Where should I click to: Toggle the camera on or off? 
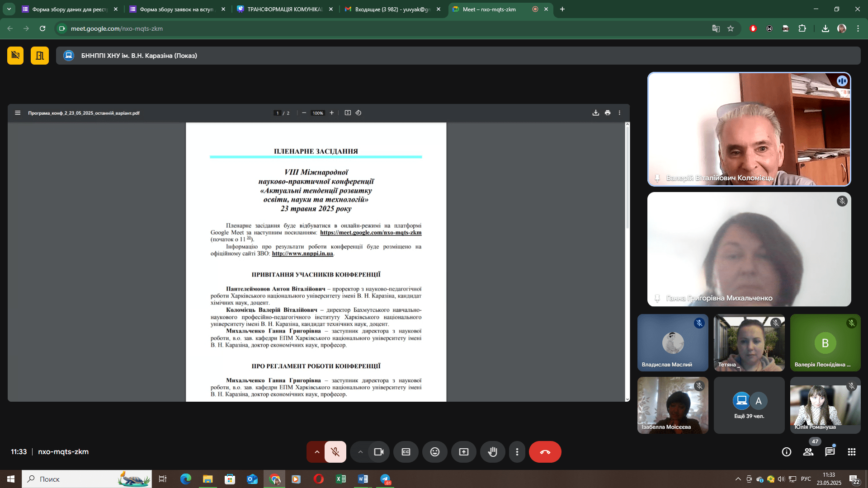(x=378, y=452)
